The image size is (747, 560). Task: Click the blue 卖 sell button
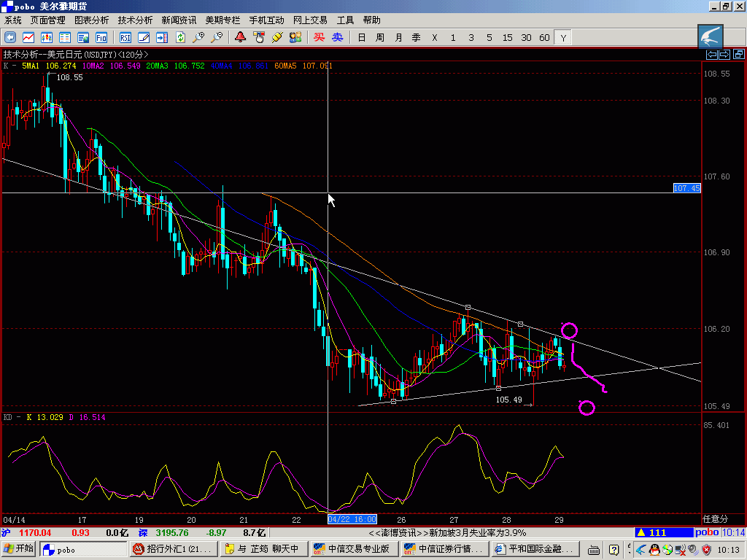[x=337, y=38]
